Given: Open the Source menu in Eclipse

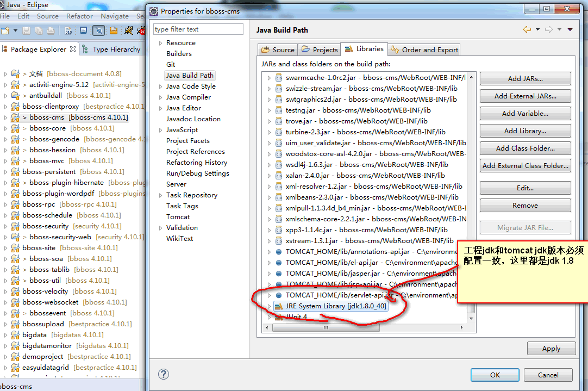Looking at the screenshot, I should pyautogui.click(x=48, y=16).
